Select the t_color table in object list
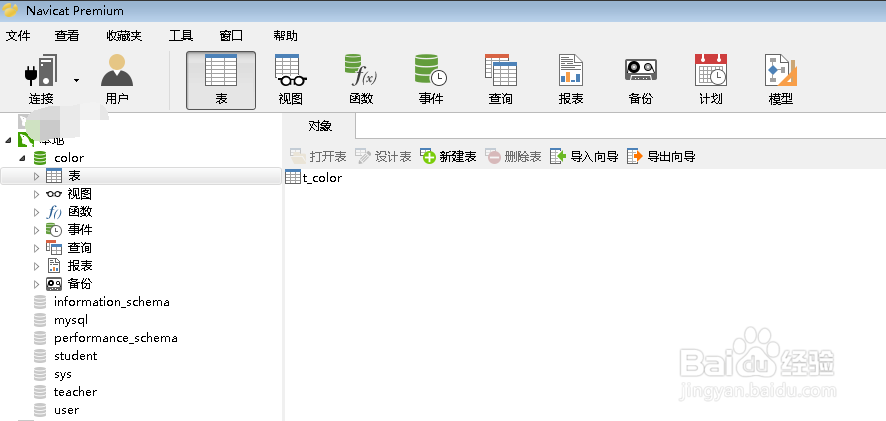 tap(314, 178)
